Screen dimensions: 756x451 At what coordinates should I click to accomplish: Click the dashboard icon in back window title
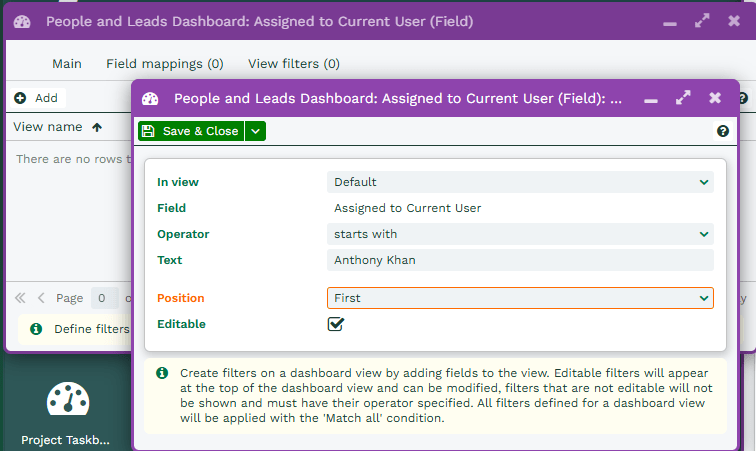tap(23, 21)
